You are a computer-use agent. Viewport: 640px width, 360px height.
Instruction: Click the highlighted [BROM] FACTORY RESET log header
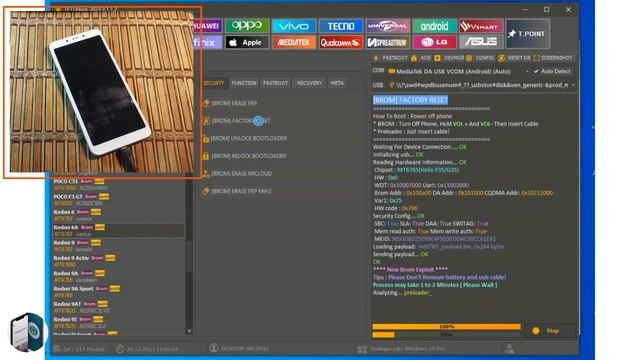point(410,100)
